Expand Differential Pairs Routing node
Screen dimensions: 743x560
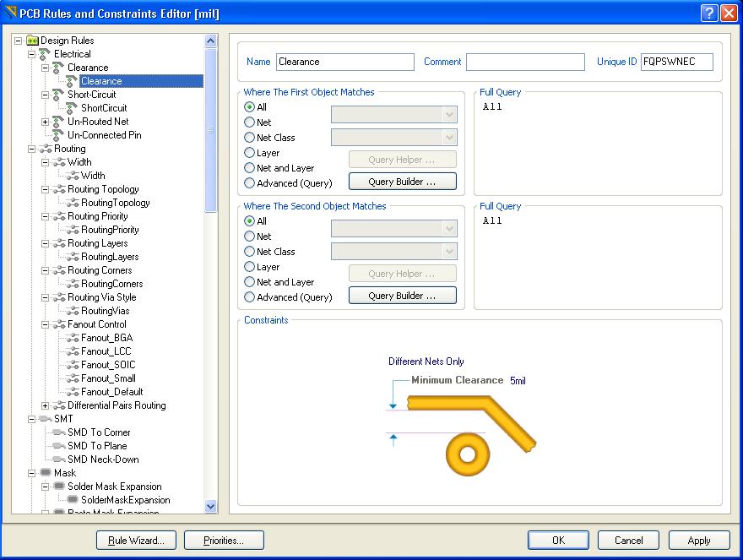coord(46,405)
